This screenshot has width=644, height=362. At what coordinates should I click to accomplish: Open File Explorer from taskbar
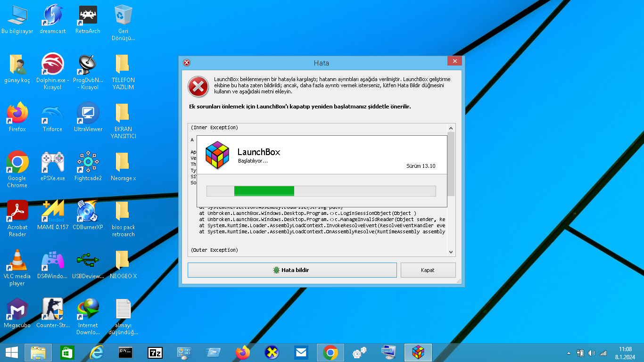[38, 353]
